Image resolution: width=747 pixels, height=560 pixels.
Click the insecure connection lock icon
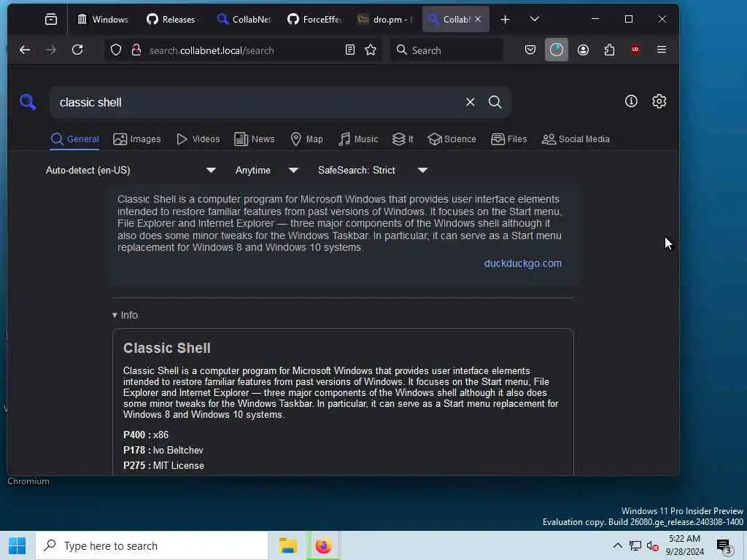coord(136,50)
